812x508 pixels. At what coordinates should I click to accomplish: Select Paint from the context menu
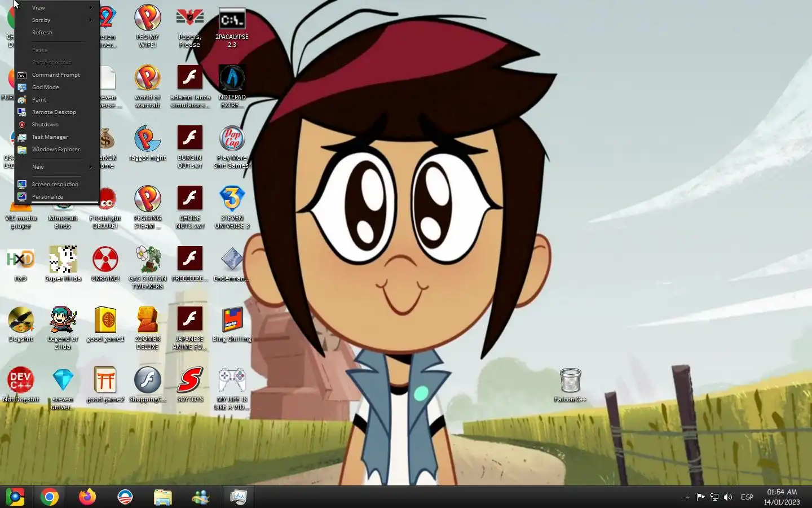tap(56, 99)
